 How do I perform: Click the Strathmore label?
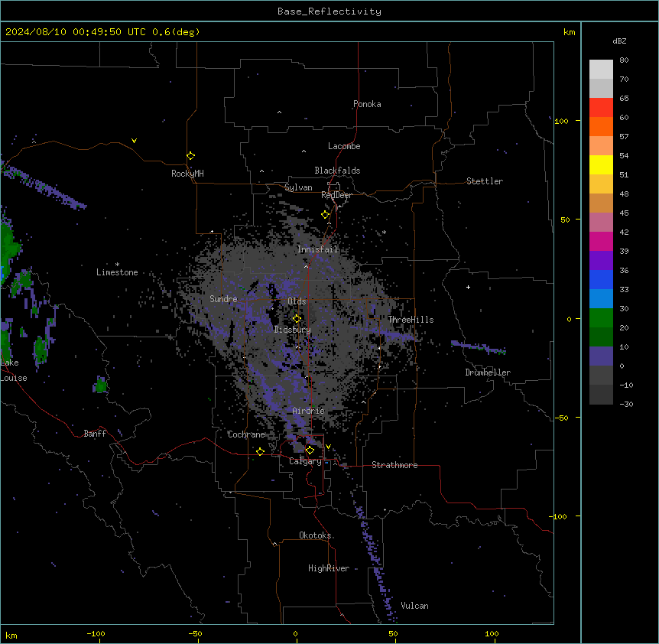tap(394, 465)
